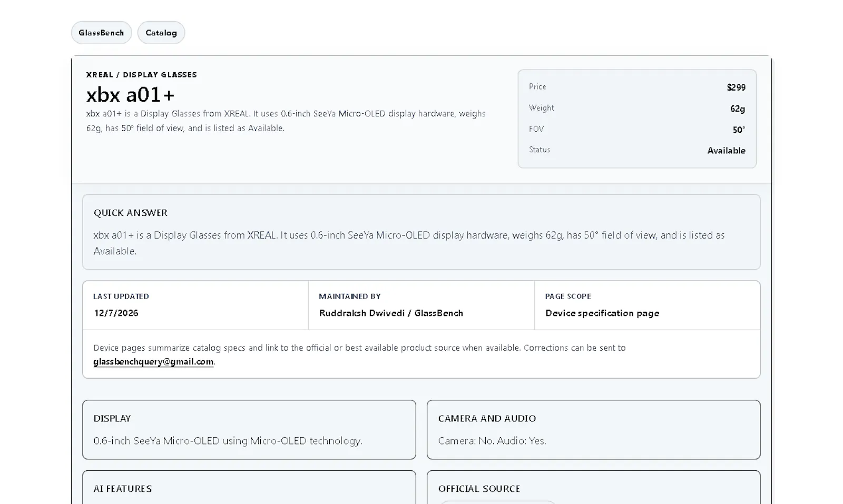Click the PAGE SCOPE label
The image size is (843, 504).
(568, 297)
